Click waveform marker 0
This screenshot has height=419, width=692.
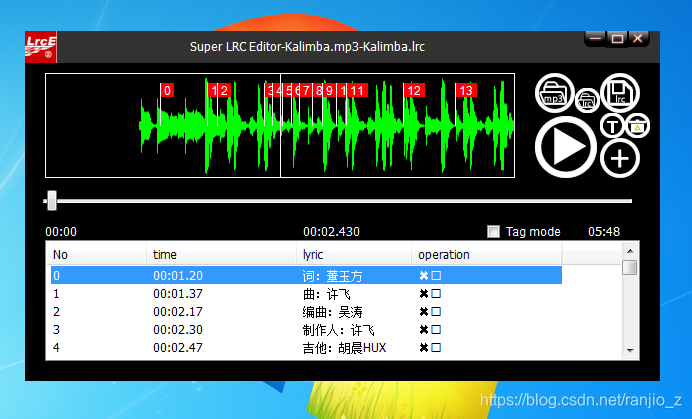pyautogui.click(x=167, y=90)
